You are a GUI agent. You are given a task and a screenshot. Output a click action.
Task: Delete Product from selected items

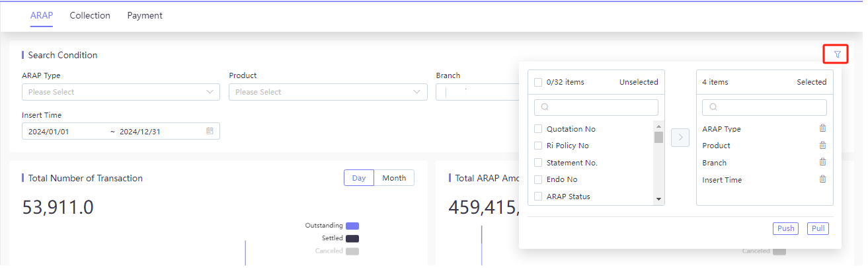(822, 145)
